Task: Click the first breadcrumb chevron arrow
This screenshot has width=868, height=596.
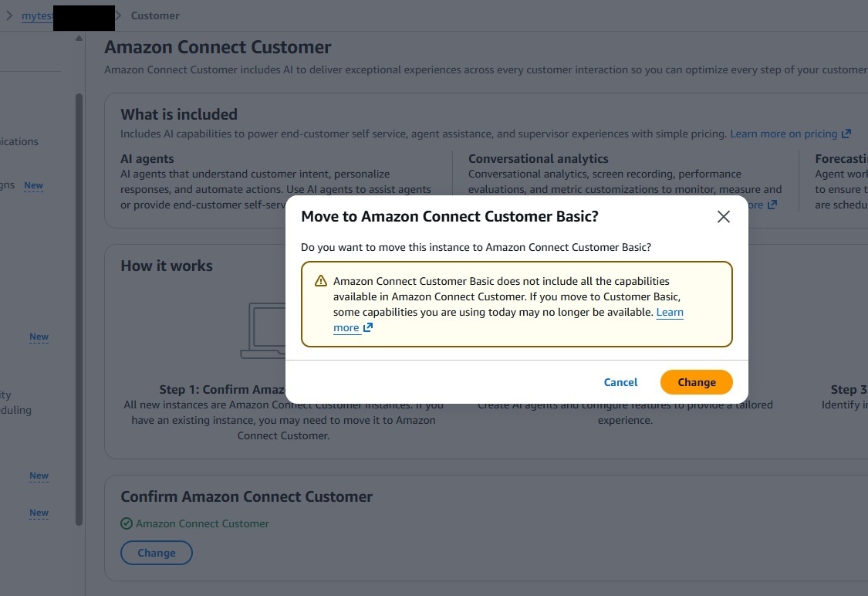Action: coord(8,15)
